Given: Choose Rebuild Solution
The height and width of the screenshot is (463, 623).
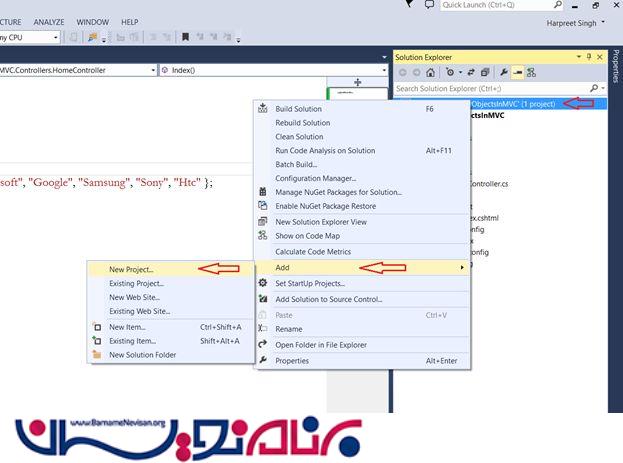Looking at the screenshot, I should click(x=362, y=123).
